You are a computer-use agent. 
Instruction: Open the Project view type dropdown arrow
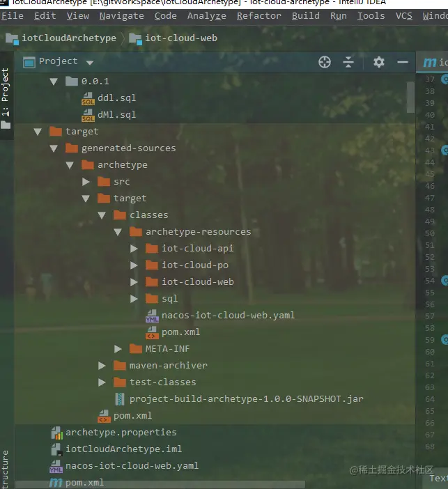tap(90, 63)
